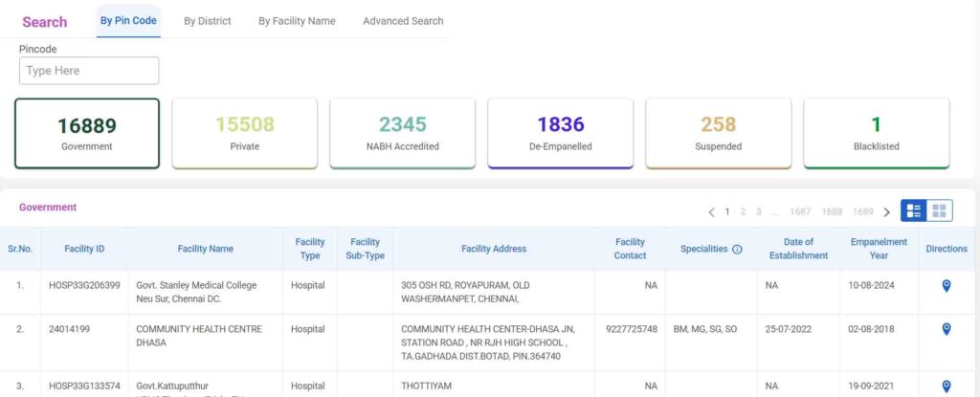Viewport: 980px width, 397px height.
Task: Open the Advanced Search tab
Action: 403,21
